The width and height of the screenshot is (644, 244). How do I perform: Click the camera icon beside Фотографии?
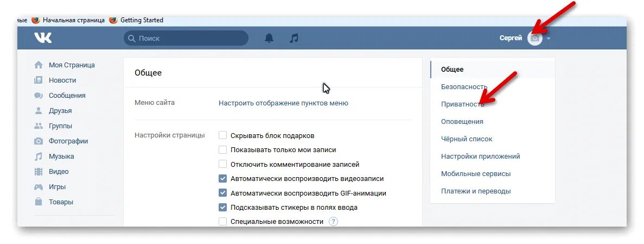point(38,141)
